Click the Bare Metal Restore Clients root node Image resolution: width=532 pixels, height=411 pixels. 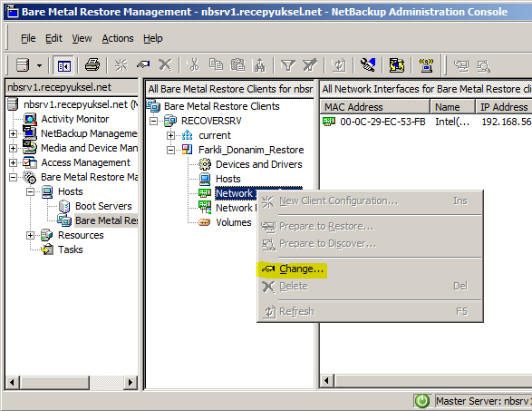[x=221, y=106]
